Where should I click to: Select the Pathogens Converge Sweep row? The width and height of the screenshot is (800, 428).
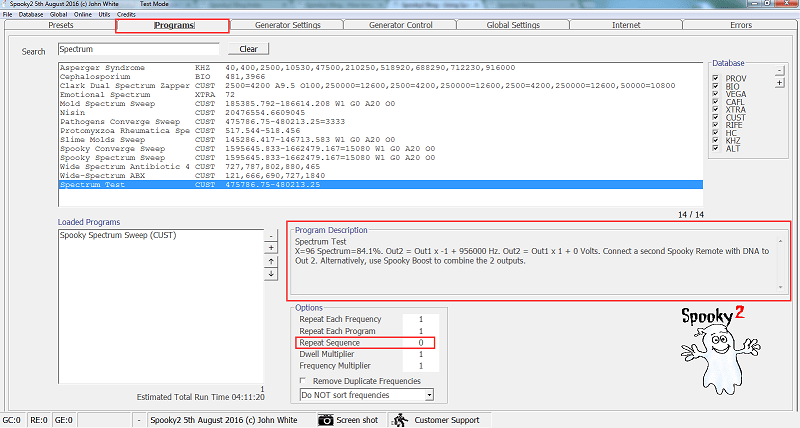381,122
